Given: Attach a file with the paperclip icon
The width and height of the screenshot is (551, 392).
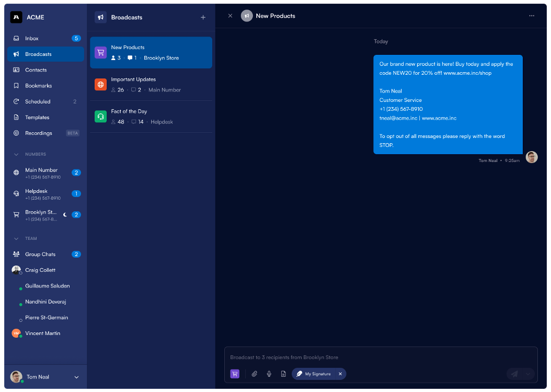Looking at the screenshot, I should pos(255,374).
